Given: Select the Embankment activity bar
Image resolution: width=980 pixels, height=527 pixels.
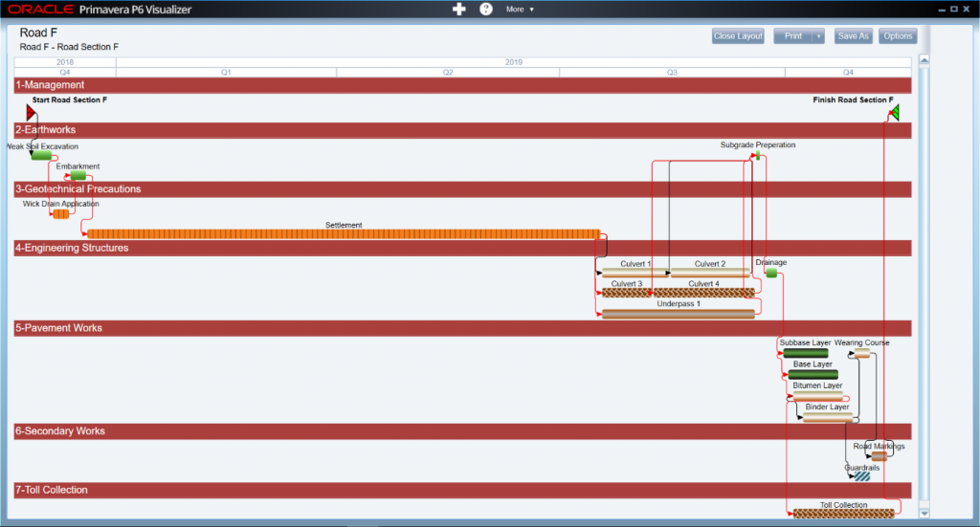Looking at the screenshot, I should (78, 176).
